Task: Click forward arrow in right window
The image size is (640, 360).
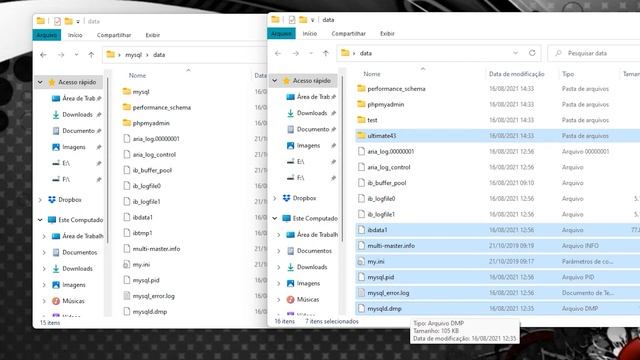Action: pos(295,53)
